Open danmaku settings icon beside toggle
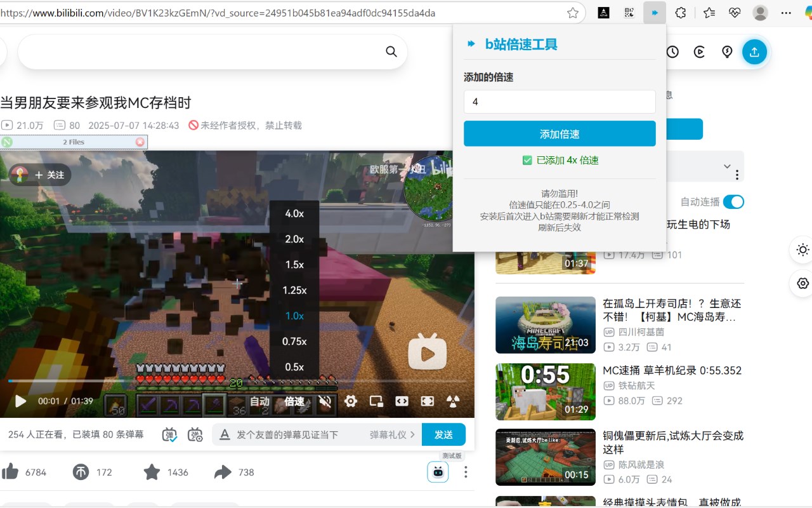 click(195, 435)
